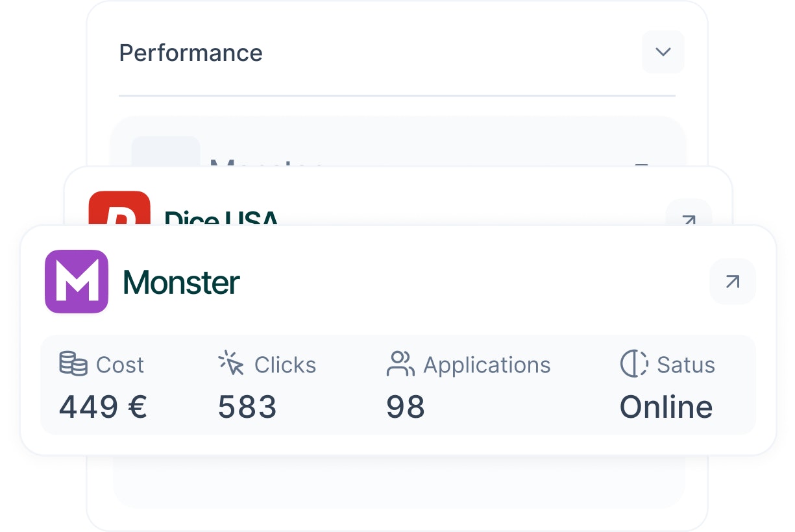Click the Performance heading
The width and height of the screenshot is (795, 532).
click(x=191, y=53)
